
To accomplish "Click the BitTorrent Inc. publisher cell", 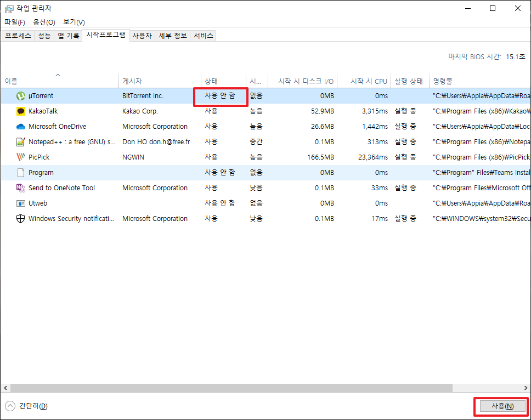I will point(143,96).
